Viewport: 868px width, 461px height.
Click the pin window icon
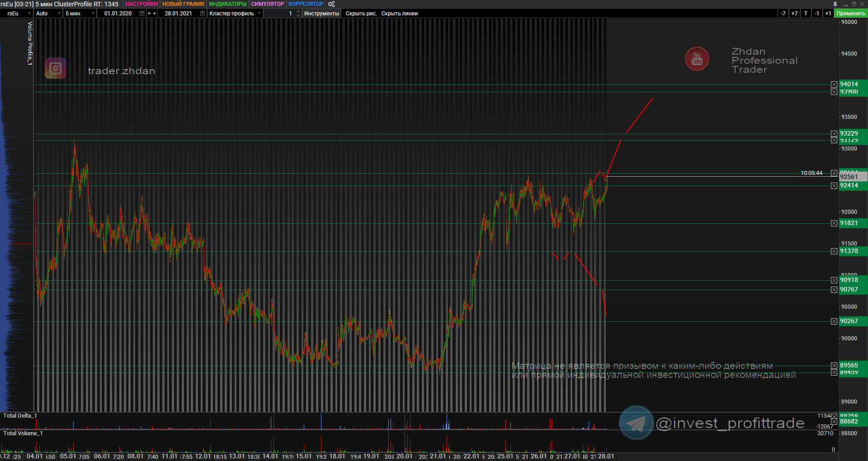[x=835, y=4]
